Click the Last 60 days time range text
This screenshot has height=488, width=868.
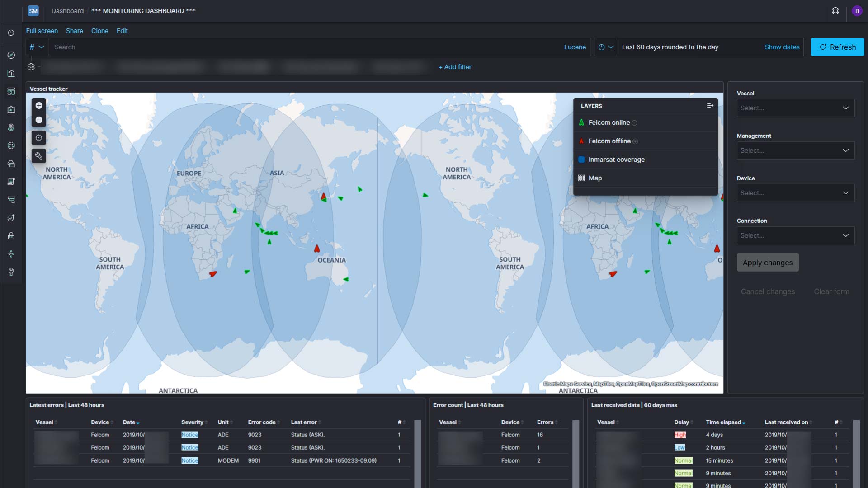(x=670, y=47)
